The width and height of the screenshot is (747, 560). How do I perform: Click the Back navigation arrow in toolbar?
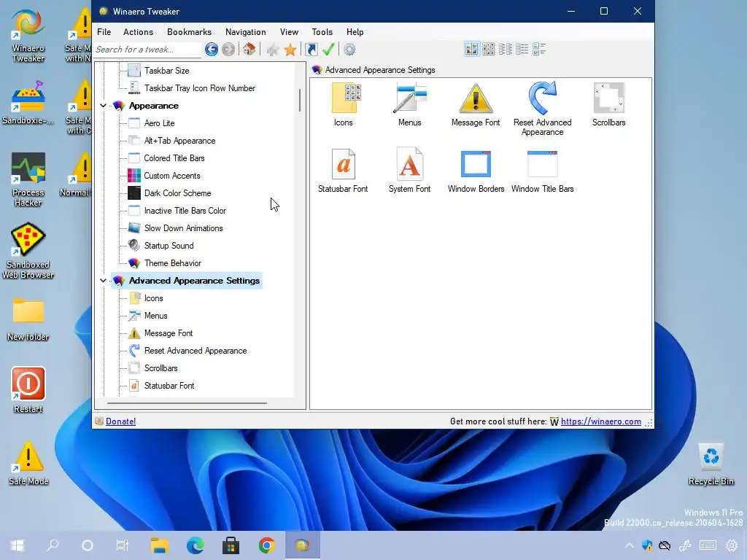(x=212, y=49)
